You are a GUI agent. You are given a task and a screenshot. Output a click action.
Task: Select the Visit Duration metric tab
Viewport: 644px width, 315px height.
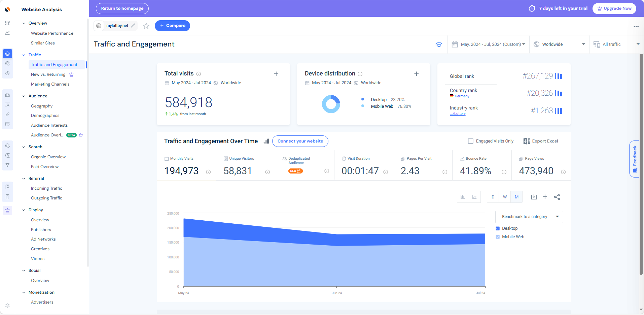pyautogui.click(x=364, y=165)
